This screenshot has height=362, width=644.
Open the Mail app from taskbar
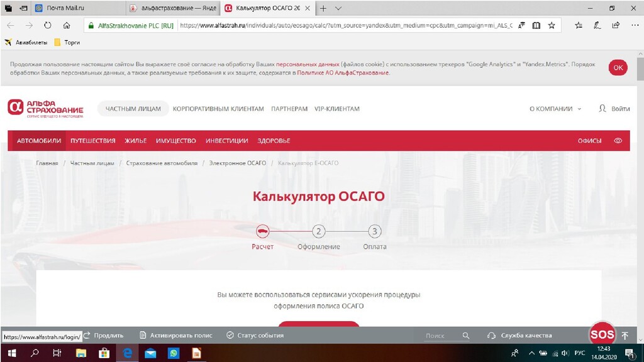(x=150, y=353)
